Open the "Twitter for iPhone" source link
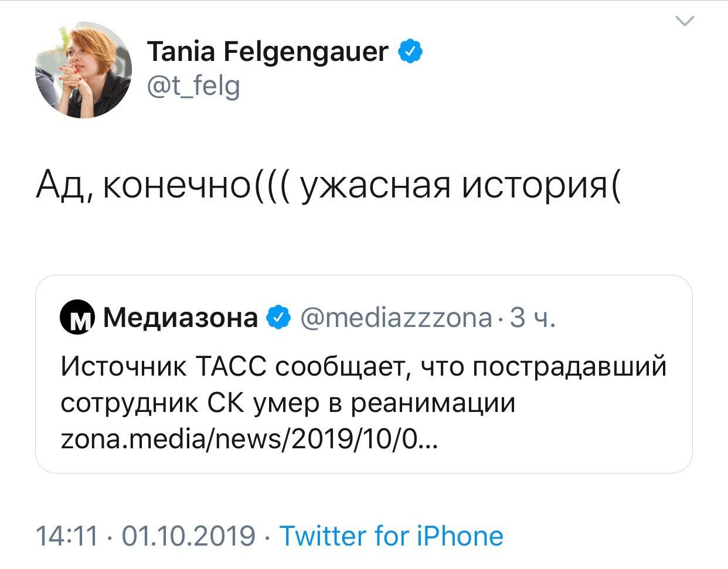 point(391,536)
